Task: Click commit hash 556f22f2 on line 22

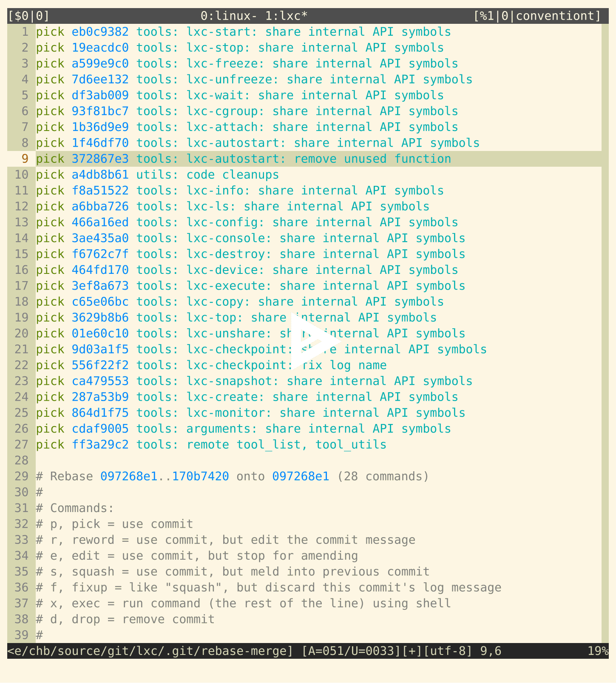Action: click(100, 365)
